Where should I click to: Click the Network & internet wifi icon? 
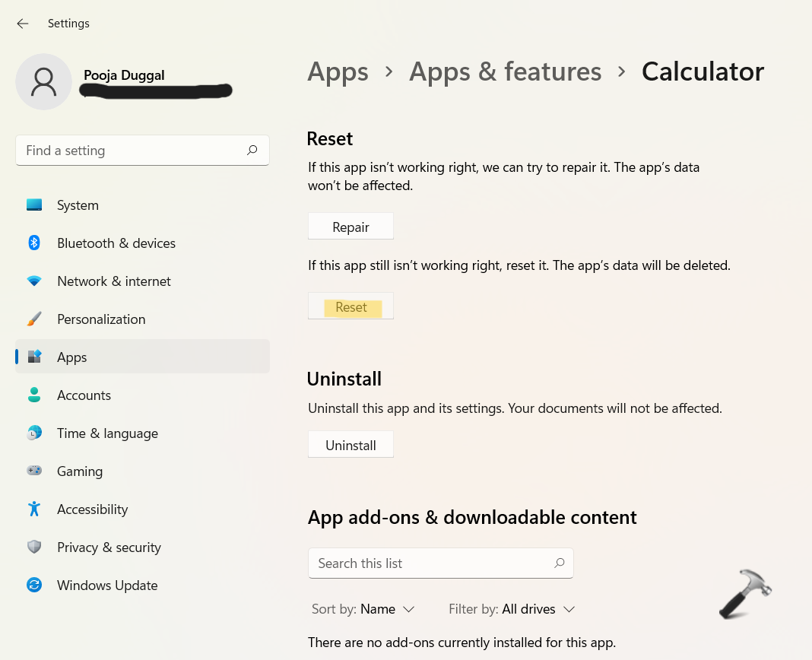(34, 281)
